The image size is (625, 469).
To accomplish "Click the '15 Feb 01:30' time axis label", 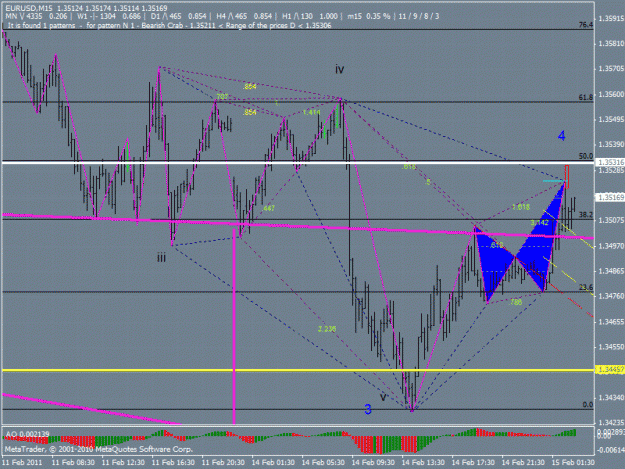I will click(573, 462).
